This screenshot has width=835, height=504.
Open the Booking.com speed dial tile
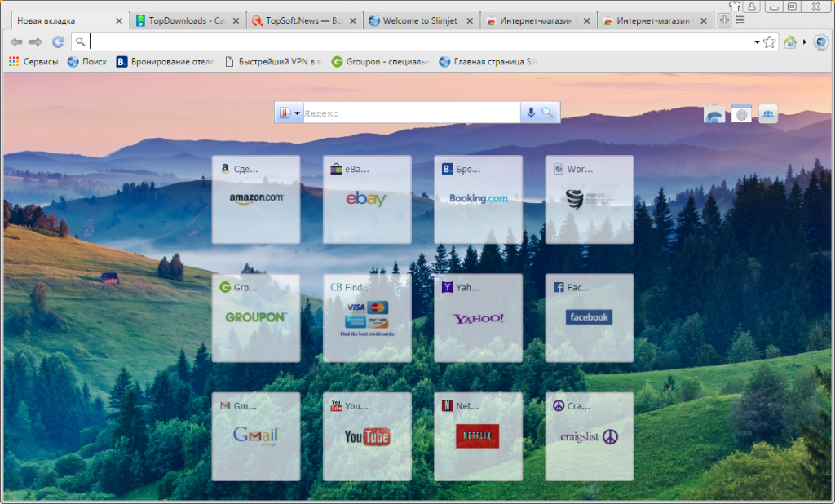pos(478,199)
